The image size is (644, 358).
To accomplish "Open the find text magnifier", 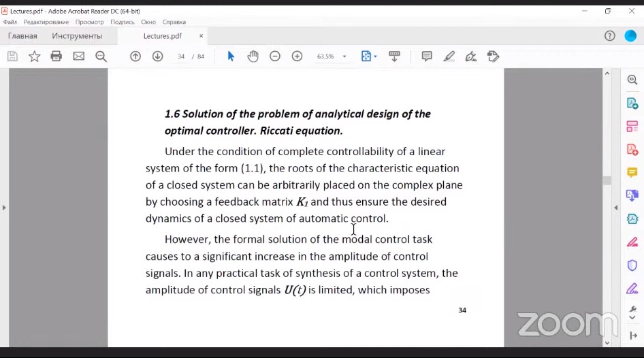I will [x=101, y=56].
